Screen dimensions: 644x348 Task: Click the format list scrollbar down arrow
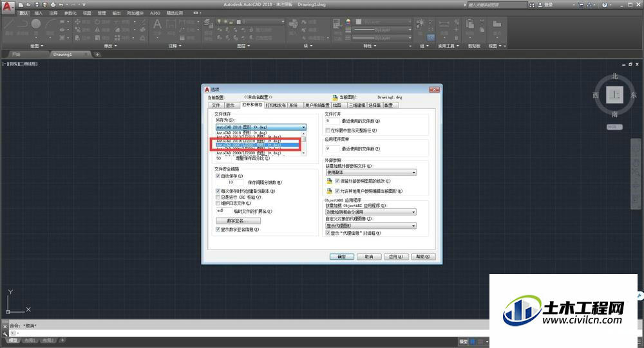coord(304,152)
